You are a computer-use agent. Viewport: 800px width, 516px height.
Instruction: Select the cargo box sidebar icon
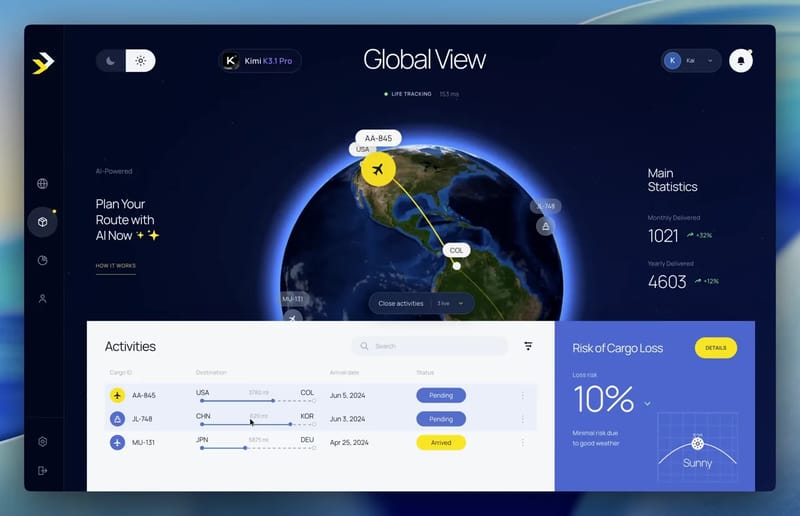(x=42, y=222)
